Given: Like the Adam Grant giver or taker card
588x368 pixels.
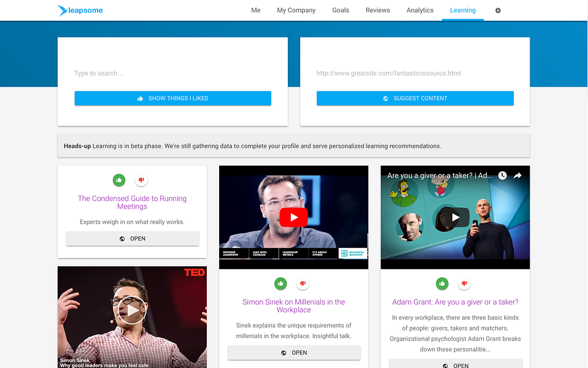Looking at the screenshot, I should coord(442,284).
